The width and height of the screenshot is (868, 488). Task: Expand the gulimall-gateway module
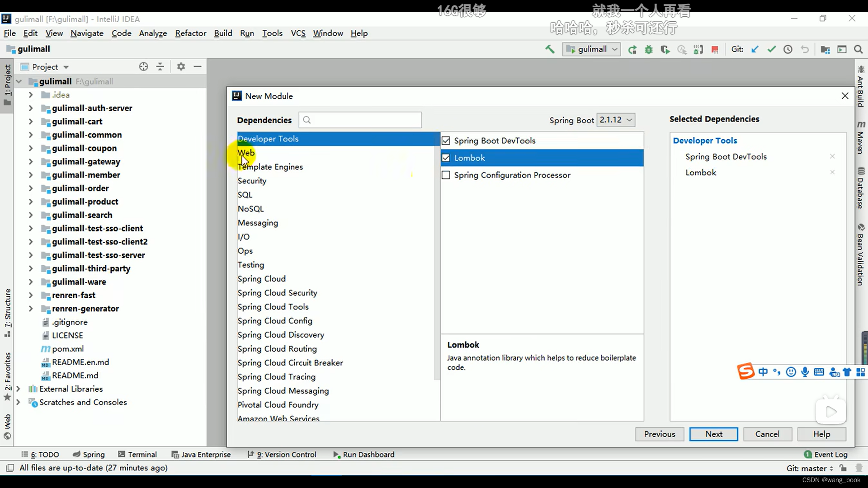pos(31,161)
